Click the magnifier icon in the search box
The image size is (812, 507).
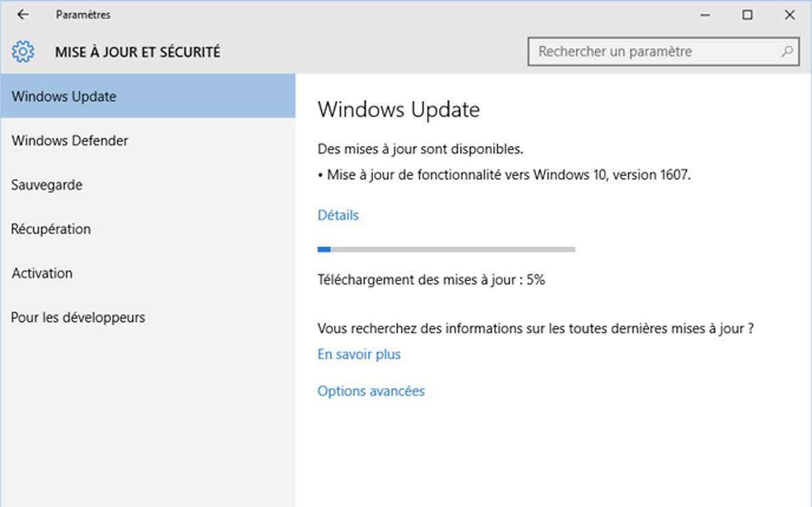pos(787,51)
